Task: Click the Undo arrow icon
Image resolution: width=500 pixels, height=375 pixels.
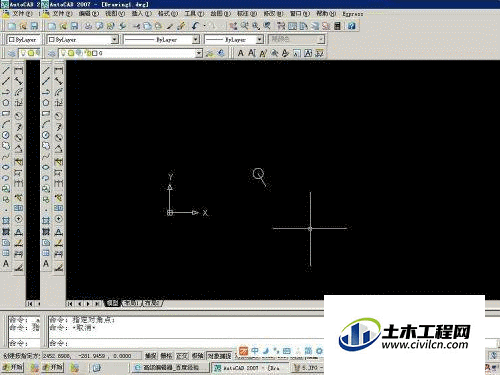Action: [x=195, y=26]
